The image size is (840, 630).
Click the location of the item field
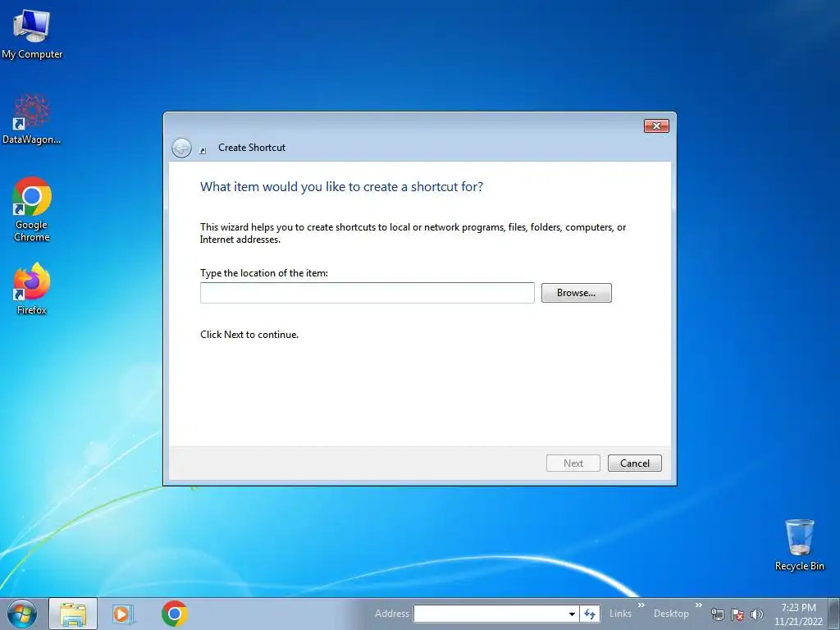367,293
